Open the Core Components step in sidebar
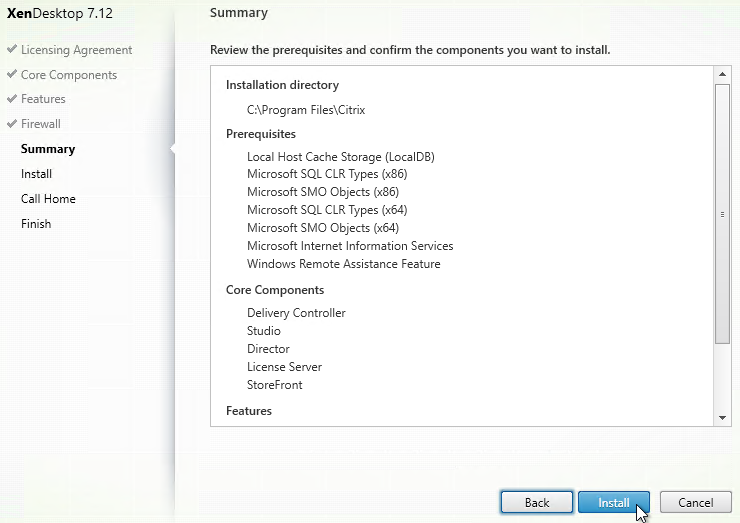Viewport: 740px width, 523px height. point(69,75)
